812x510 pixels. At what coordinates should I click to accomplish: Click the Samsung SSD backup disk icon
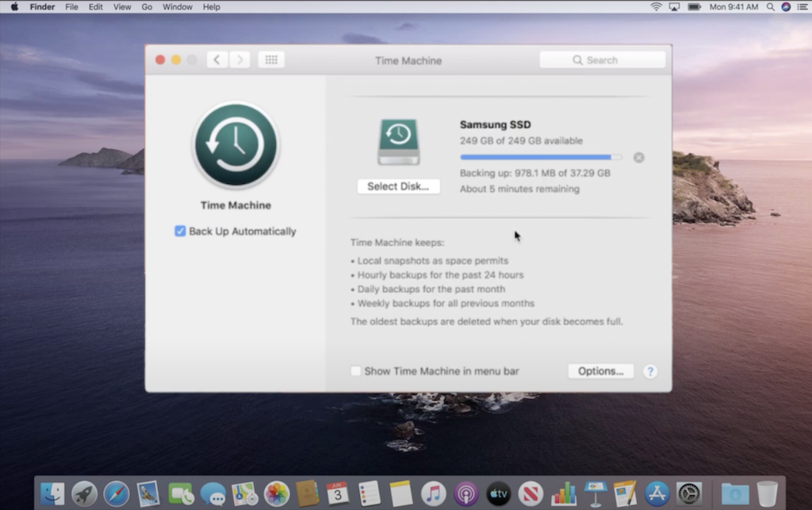click(x=398, y=142)
